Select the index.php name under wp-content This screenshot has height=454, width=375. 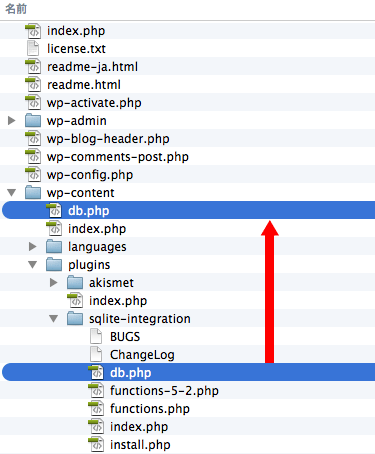tap(97, 229)
